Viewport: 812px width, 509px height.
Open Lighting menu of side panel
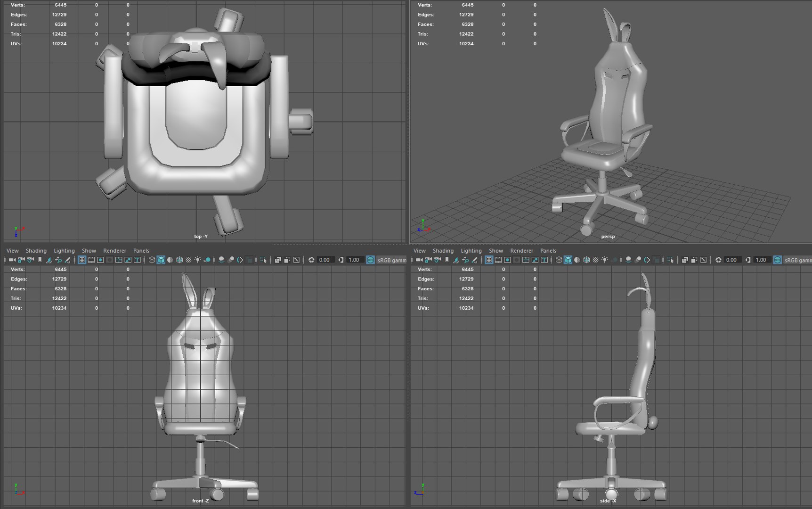point(471,251)
